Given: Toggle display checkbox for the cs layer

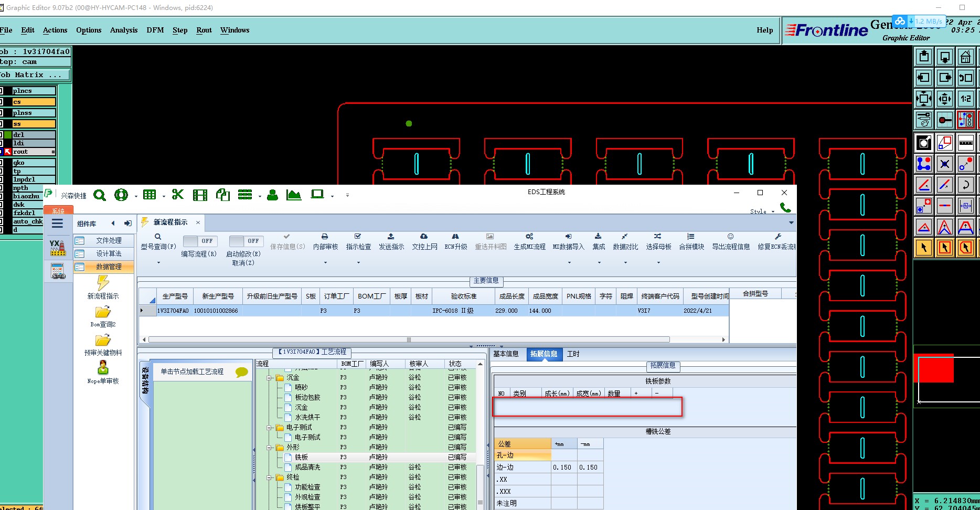Looking at the screenshot, I should 1,102.
